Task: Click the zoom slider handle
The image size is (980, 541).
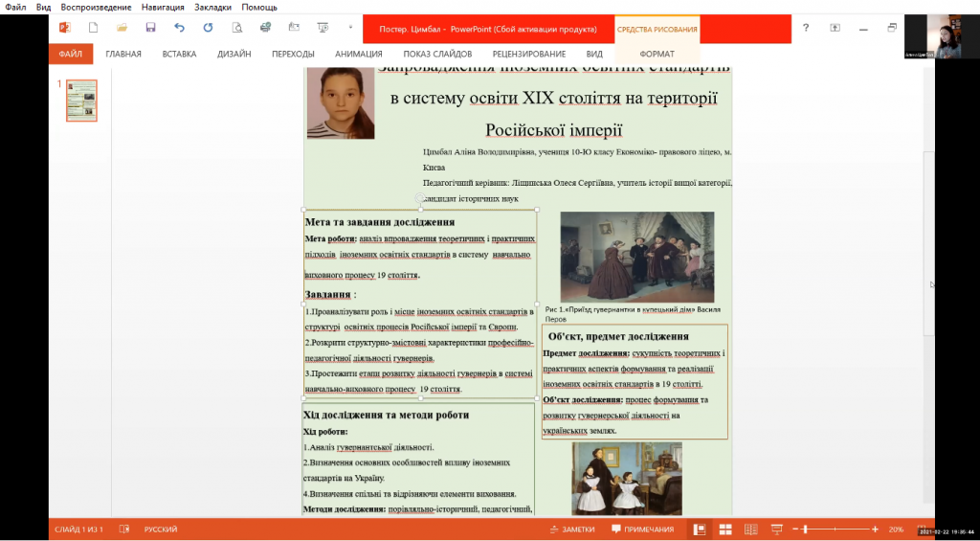Action: pos(806,530)
